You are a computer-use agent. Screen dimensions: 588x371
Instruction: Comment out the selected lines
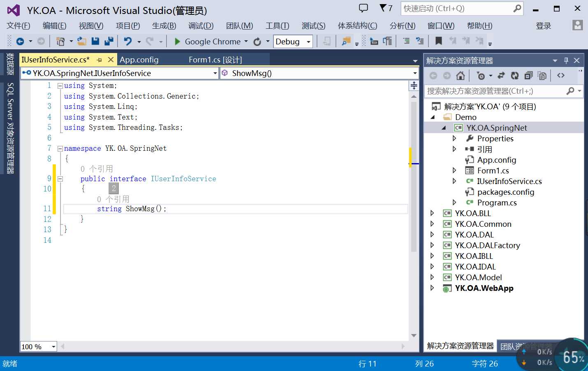click(406, 41)
